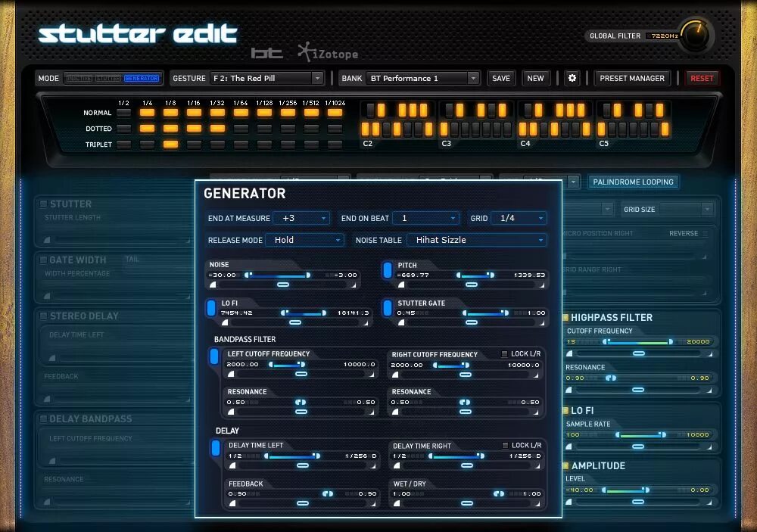Adjust Left Cutoff Frequency range slider
The height and width of the screenshot is (532, 757).
pyautogui.click(x=287, y=365)
